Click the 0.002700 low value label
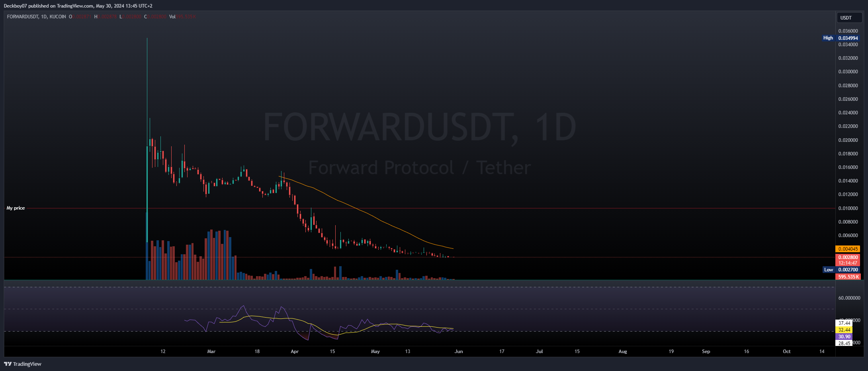Screen dimensions: 868x371 point(848,270)
